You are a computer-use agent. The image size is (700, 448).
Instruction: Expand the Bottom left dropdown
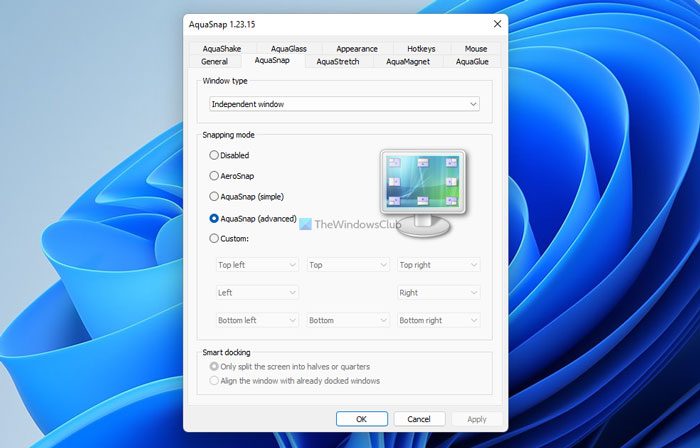click(257, 320)
